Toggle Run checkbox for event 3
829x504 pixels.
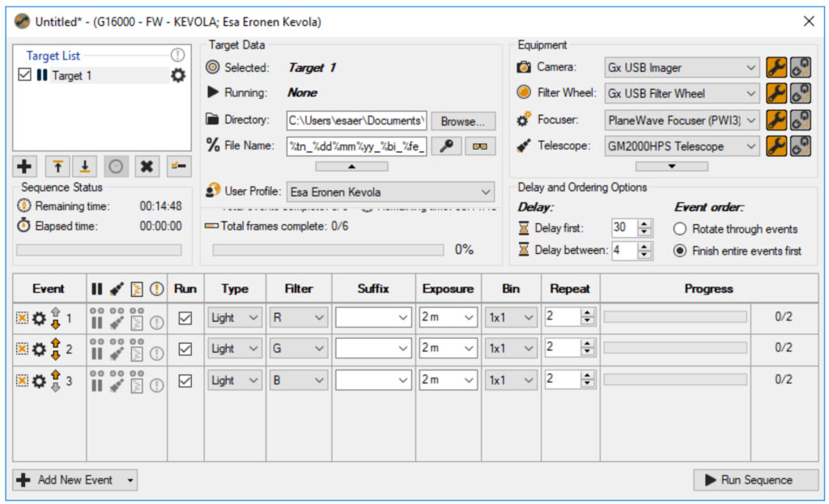[185, 380]
